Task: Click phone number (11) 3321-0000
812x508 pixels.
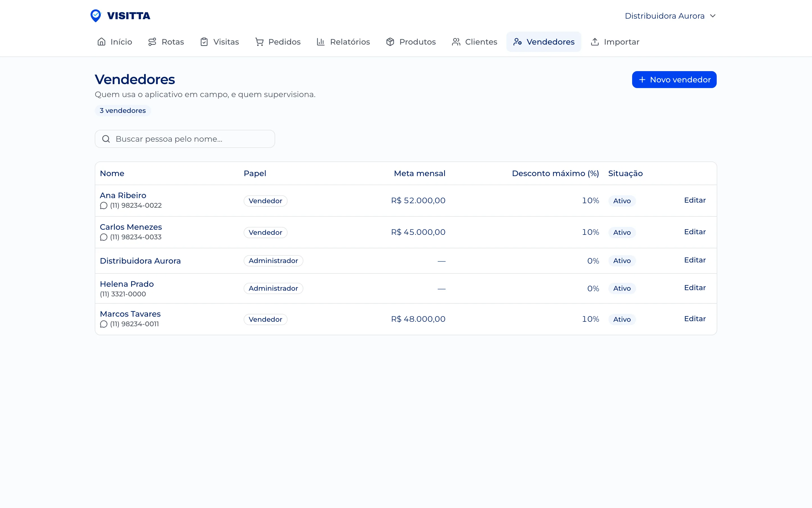Action: coord(123,294)
